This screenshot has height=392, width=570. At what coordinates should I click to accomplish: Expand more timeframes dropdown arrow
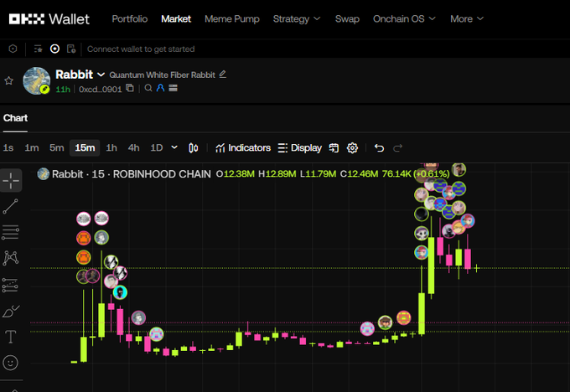pyautogui.click(x=174, y=147)
